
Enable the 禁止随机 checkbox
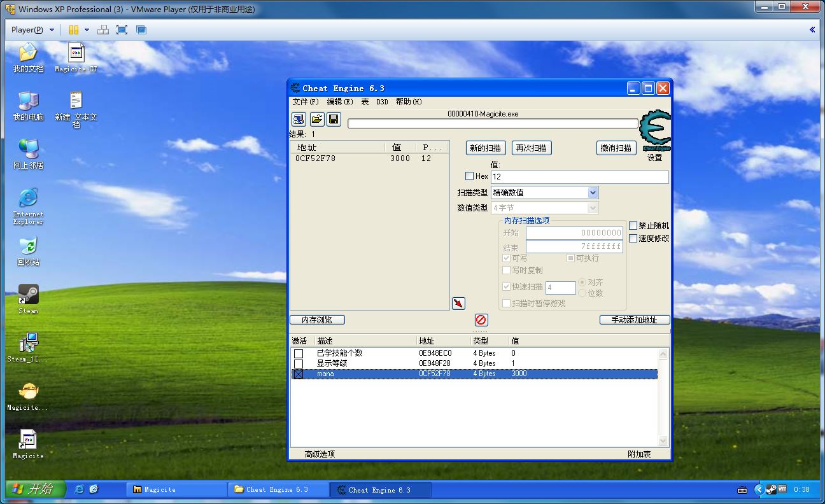[633, 226]
